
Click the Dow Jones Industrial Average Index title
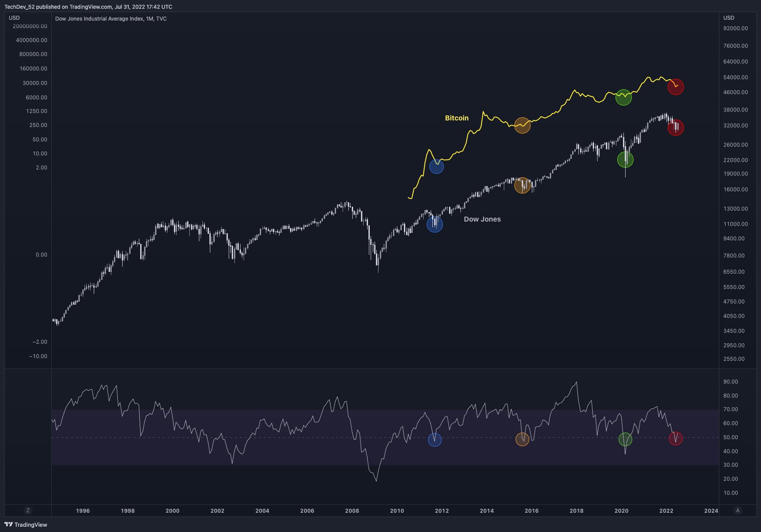tap(111, 19)
